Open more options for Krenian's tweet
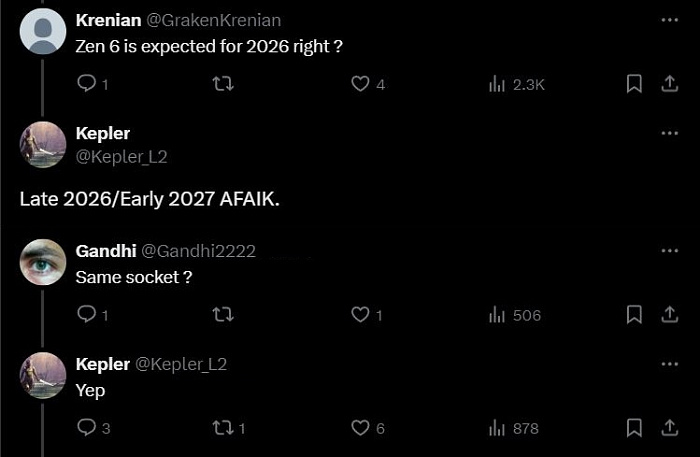 pos(670,20)
